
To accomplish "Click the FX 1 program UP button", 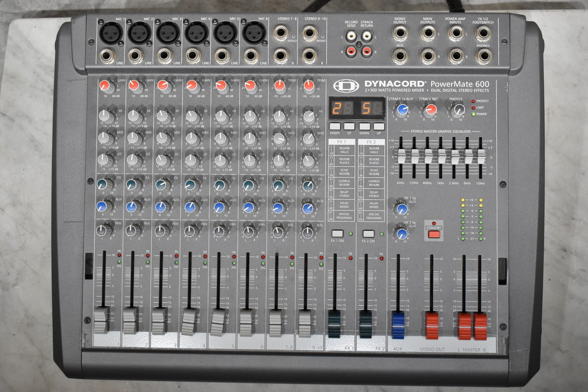I will [349, 126].
